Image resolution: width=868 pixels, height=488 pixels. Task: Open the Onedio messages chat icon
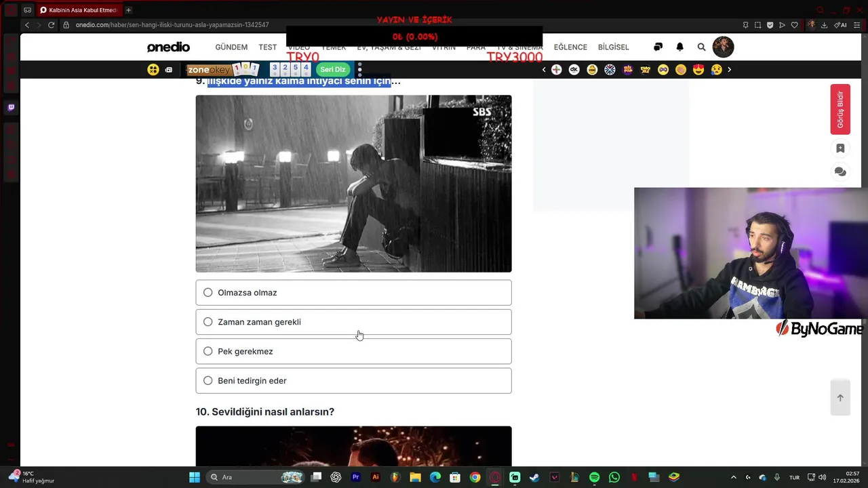tap(658, 47)
